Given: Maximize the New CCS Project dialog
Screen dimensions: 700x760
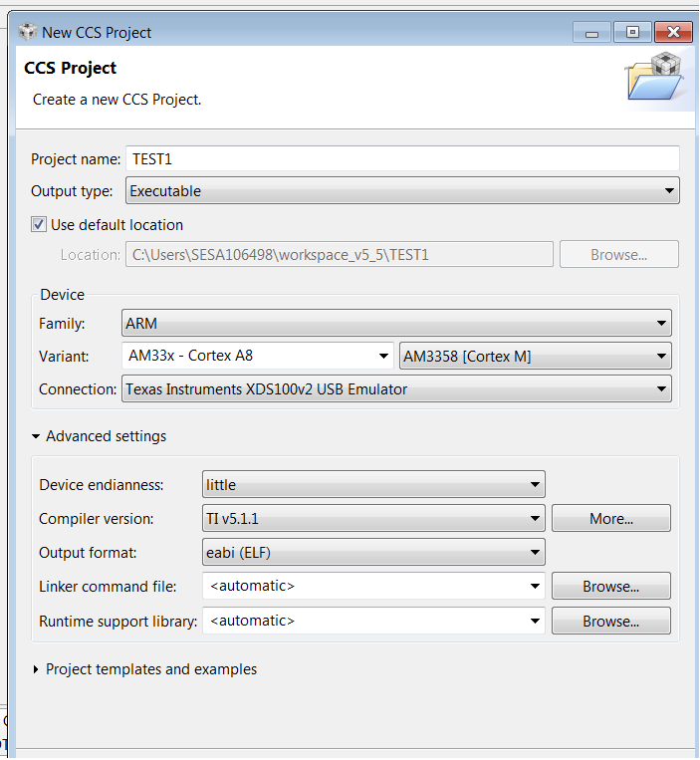Looking at the screenshot, I should pos(632,33).
